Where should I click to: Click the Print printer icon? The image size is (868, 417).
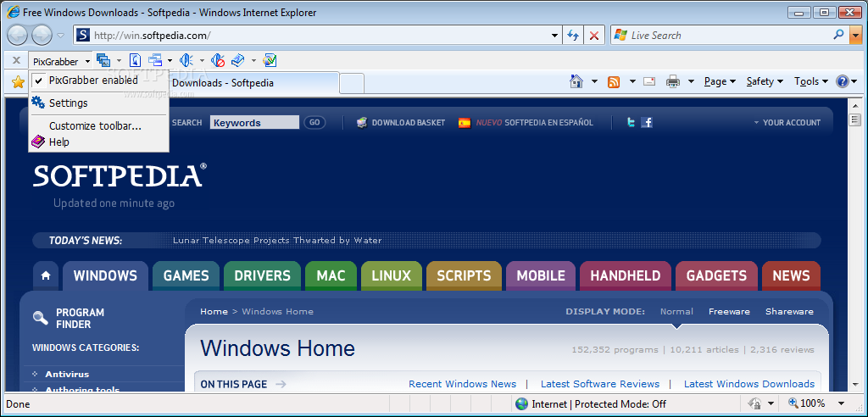672,81
